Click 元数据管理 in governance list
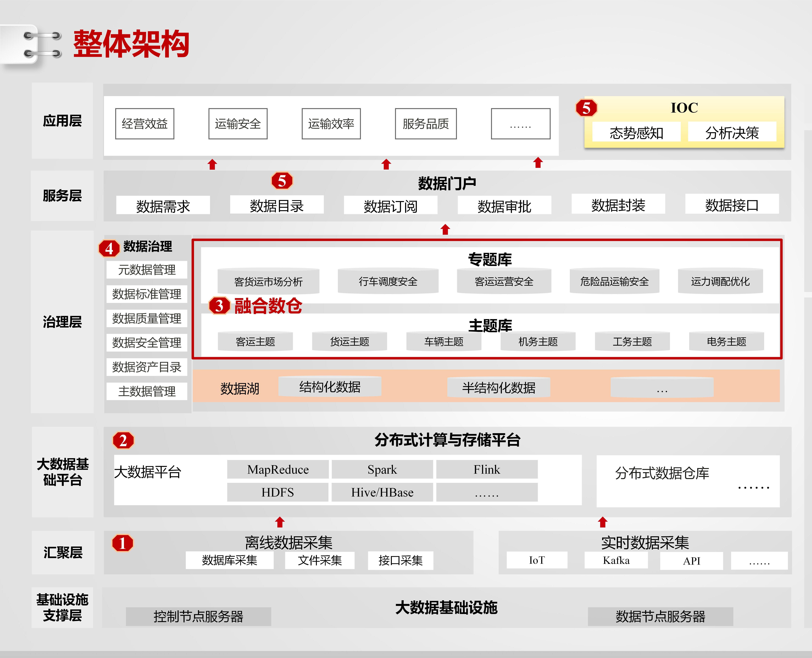Screen dimensions: 812x658 pos(147,270)
